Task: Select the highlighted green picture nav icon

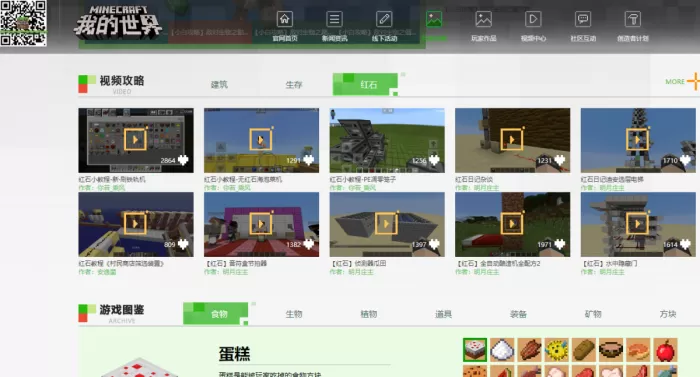Action: 434,20
